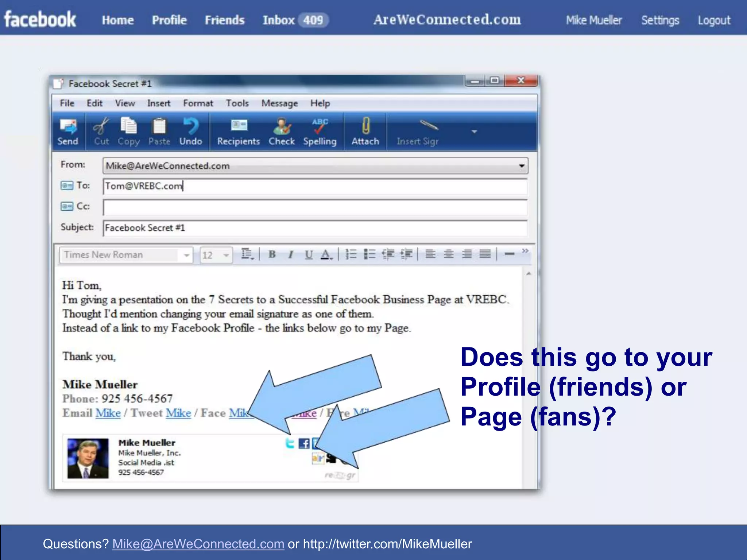Run the Spelling check icon

pyautogui.click(x=320, y=126)
